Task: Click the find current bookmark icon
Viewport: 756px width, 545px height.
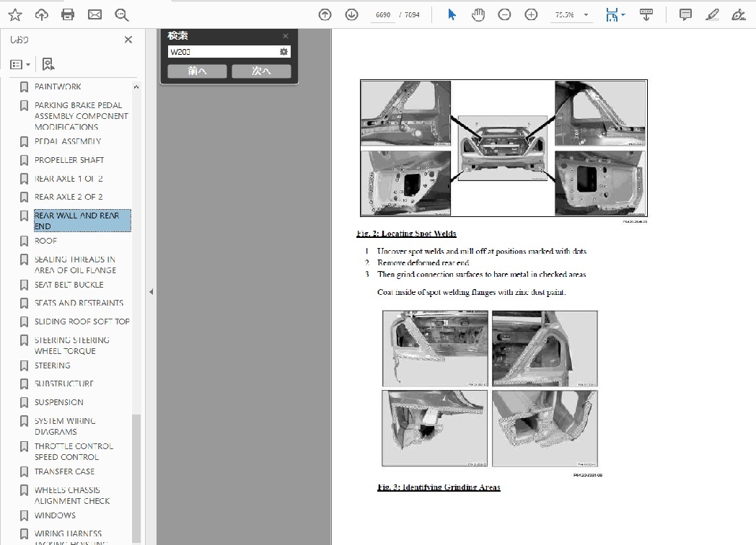Action: click(48, 64)
